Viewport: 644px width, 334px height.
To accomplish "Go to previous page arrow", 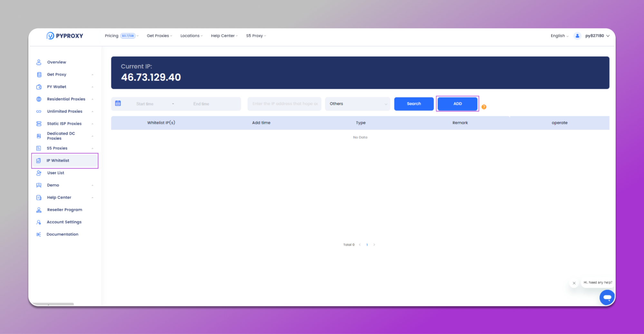I will pyautogui.click(x=360, y=245).
